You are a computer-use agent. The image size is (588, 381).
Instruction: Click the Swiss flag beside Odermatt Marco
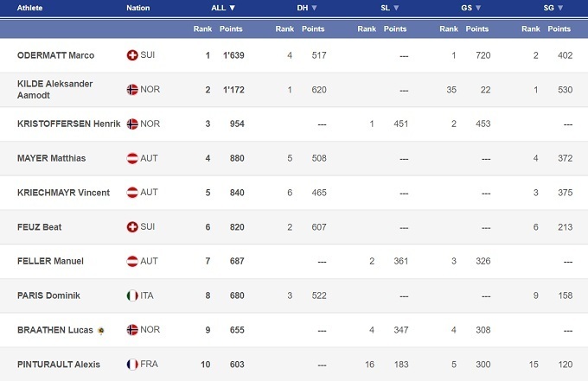click(x=132, y=55)
